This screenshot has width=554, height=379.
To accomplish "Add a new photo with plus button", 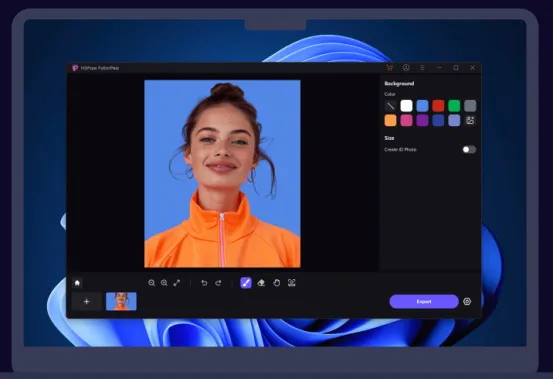I will pos(87,301).
